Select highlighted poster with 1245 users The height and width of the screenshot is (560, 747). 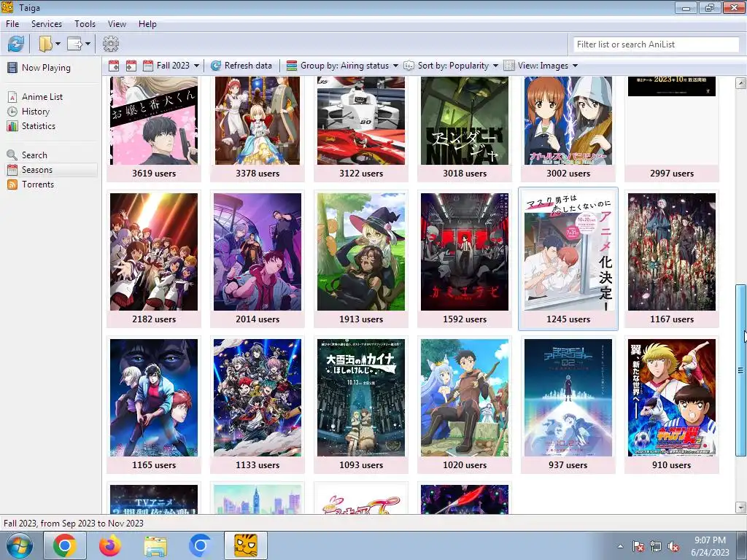[x=568, y=259]
